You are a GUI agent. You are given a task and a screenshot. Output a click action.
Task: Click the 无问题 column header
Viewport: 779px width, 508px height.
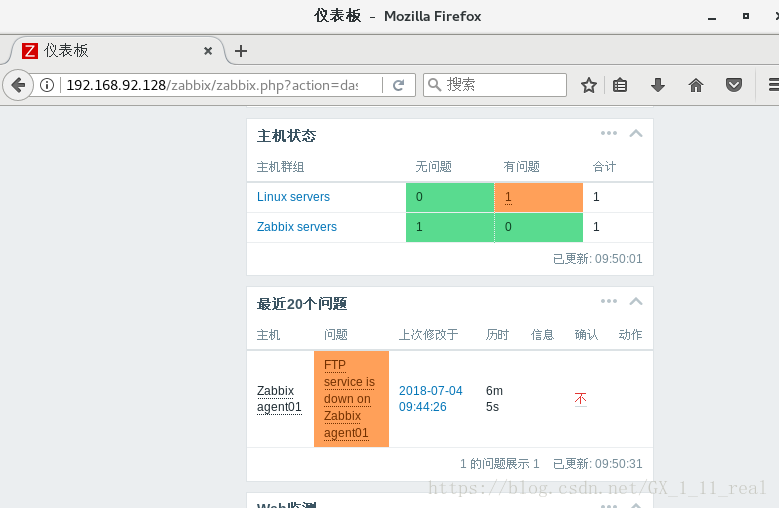(433, 167)
